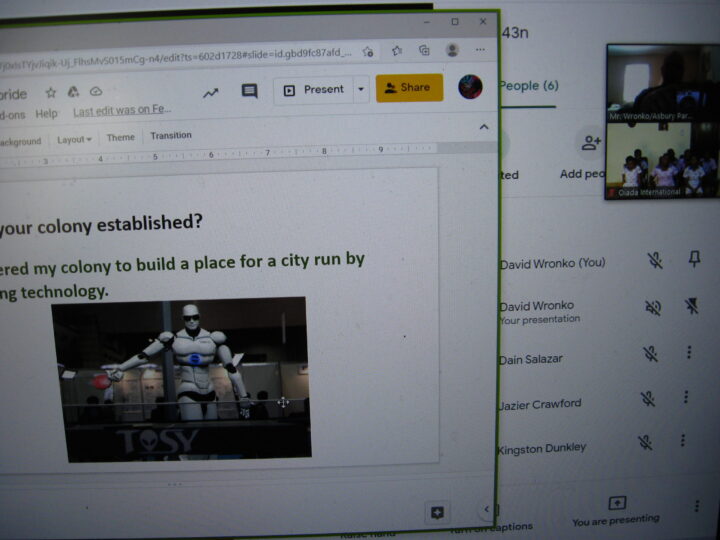Open the Present button dropdown arrow
720x540 pixels.
click(361, 89)
